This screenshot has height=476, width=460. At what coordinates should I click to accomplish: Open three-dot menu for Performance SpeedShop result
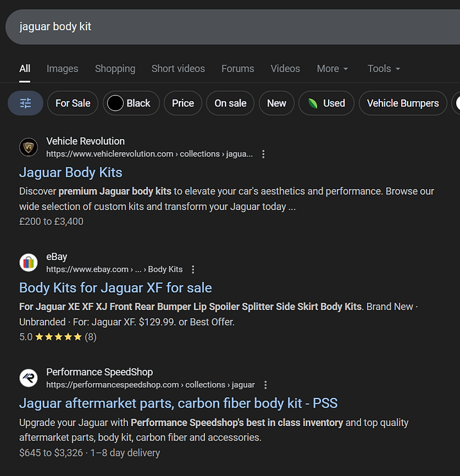pos(265,385)
